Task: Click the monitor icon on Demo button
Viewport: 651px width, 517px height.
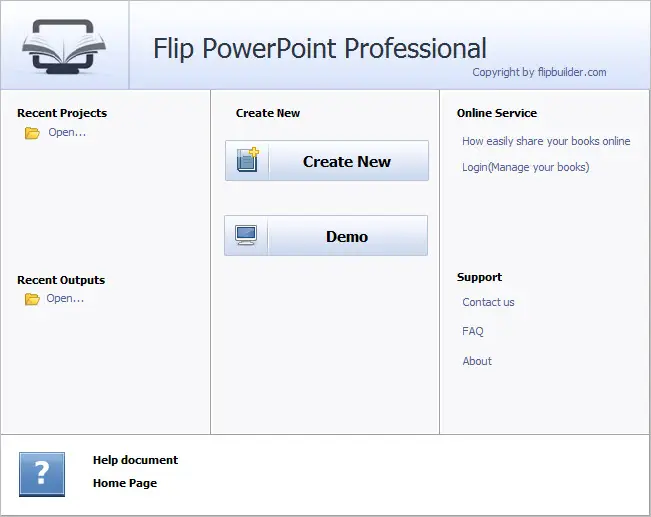Action: click(x=246, y=235)
